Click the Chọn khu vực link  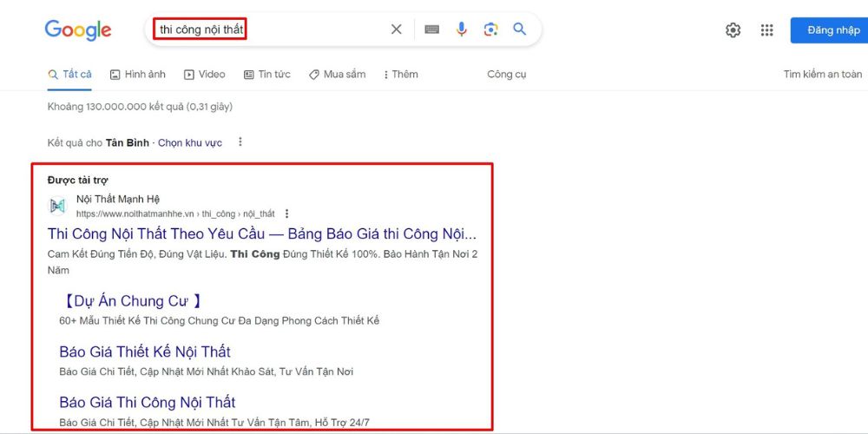point(190,143)
